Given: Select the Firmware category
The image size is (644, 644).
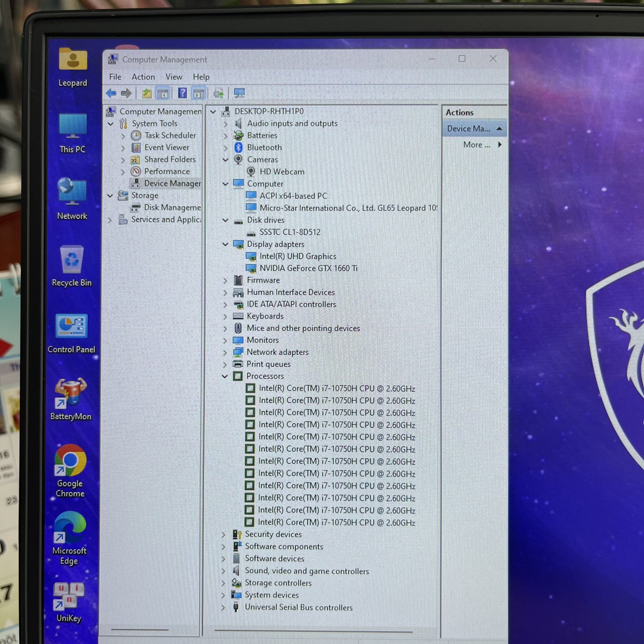Looking at the screenshot, I should (263, 280).
